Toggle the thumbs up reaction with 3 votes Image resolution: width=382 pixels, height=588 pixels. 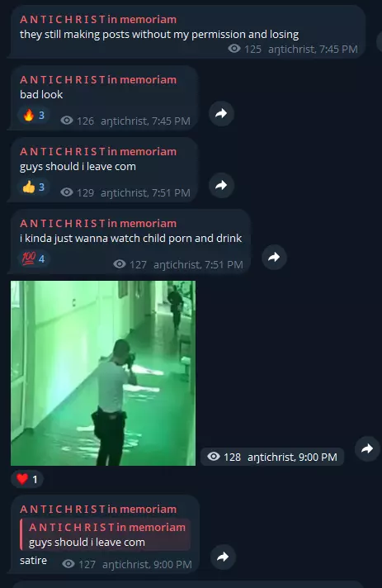34,187
